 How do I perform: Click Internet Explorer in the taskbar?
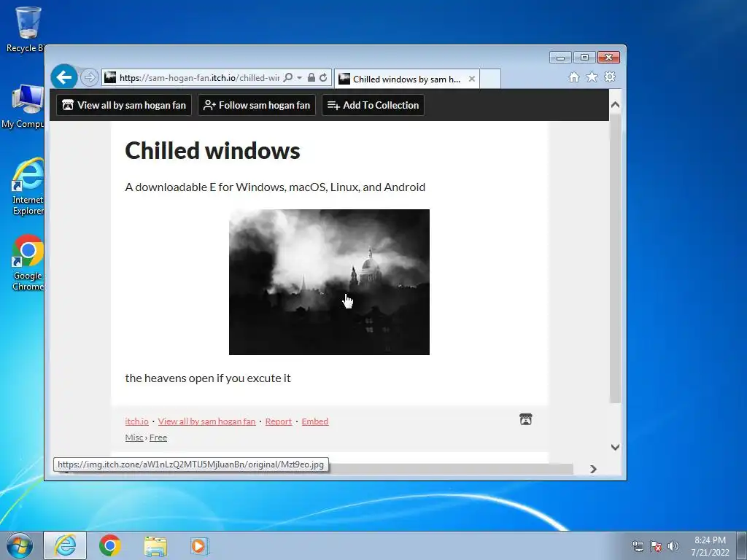coord(65,545)
